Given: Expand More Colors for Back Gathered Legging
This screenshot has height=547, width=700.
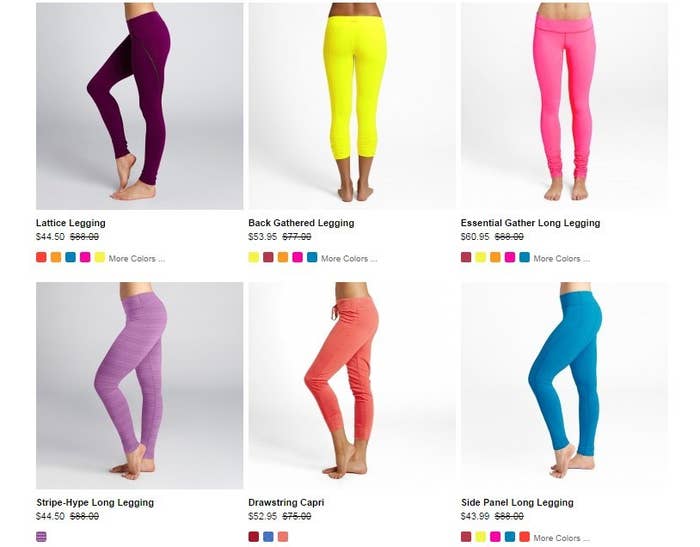Looking at the screenshot, I should (x=349, y=259).
